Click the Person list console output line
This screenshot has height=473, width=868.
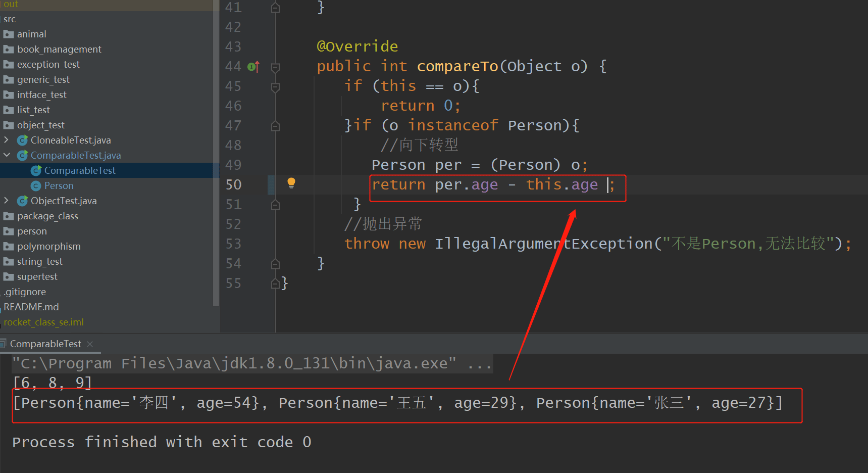coord(398,403)
